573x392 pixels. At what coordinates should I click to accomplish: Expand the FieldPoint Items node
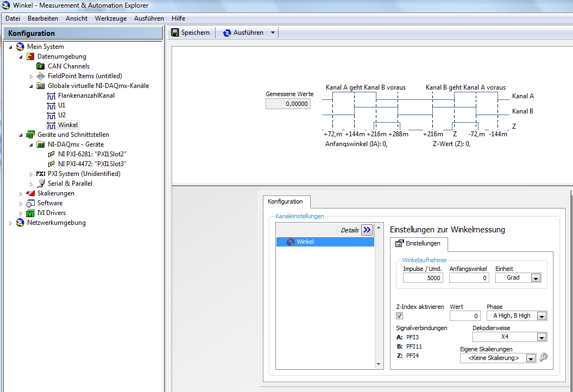coord(31,77)
